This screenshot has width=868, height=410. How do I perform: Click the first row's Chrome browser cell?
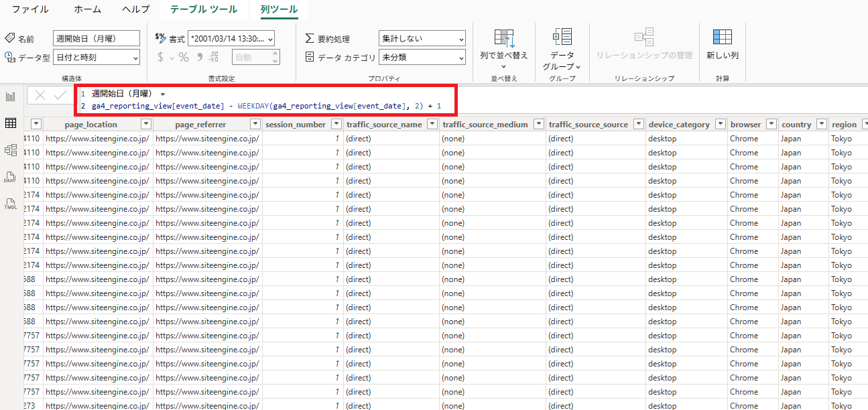pos(753,139)
